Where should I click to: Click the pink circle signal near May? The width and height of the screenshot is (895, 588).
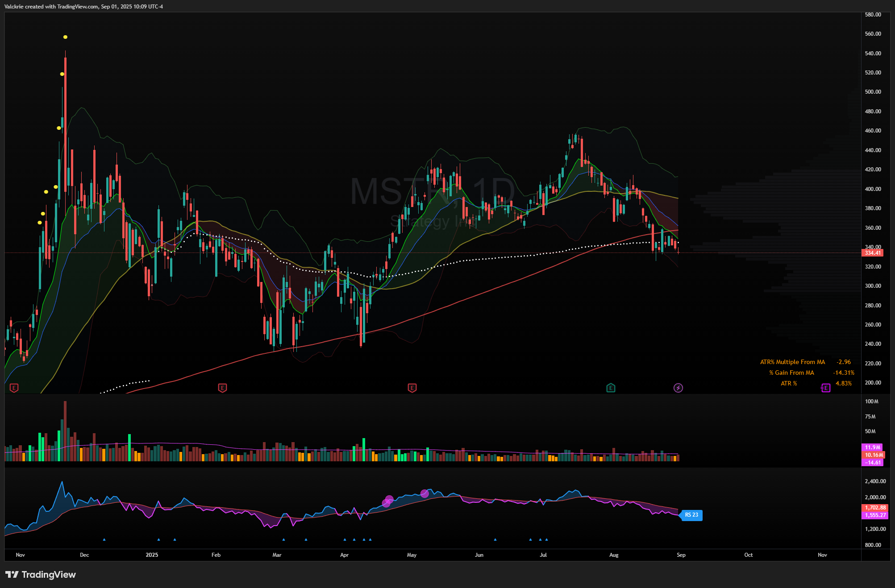[x=425, y=493]
